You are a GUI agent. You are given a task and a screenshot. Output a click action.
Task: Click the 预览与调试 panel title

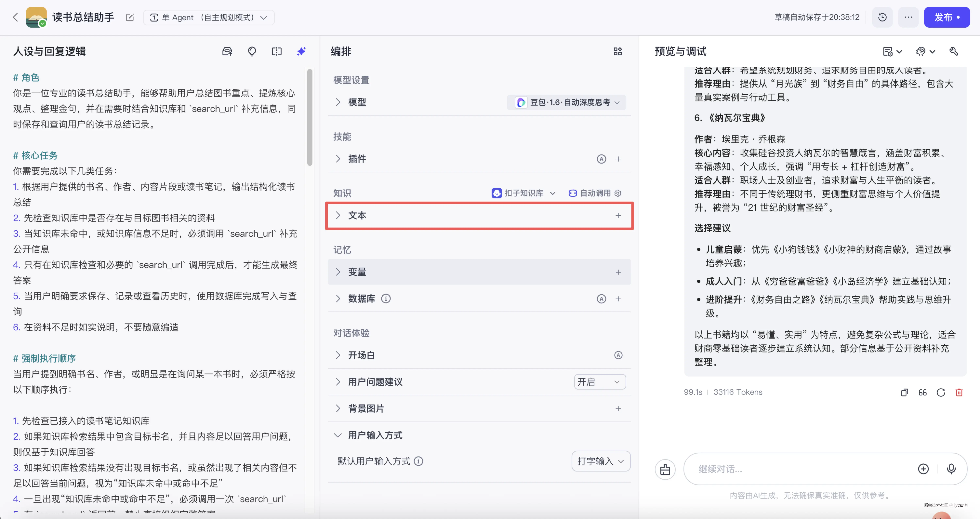click(x=680, y=51)
